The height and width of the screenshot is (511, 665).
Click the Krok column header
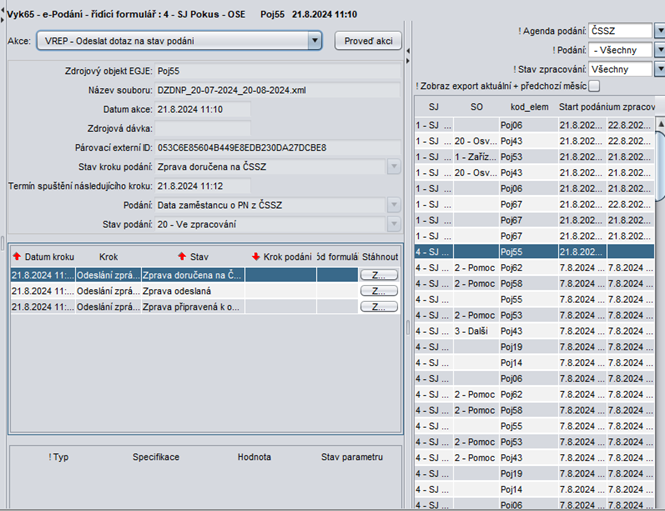click(x=109, y=257)
